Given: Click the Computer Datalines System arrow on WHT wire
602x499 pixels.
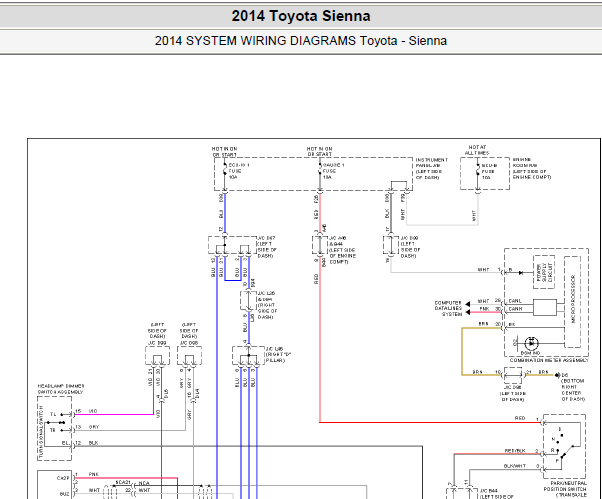Looking at the screenshot, I should [x=468, y=304].
